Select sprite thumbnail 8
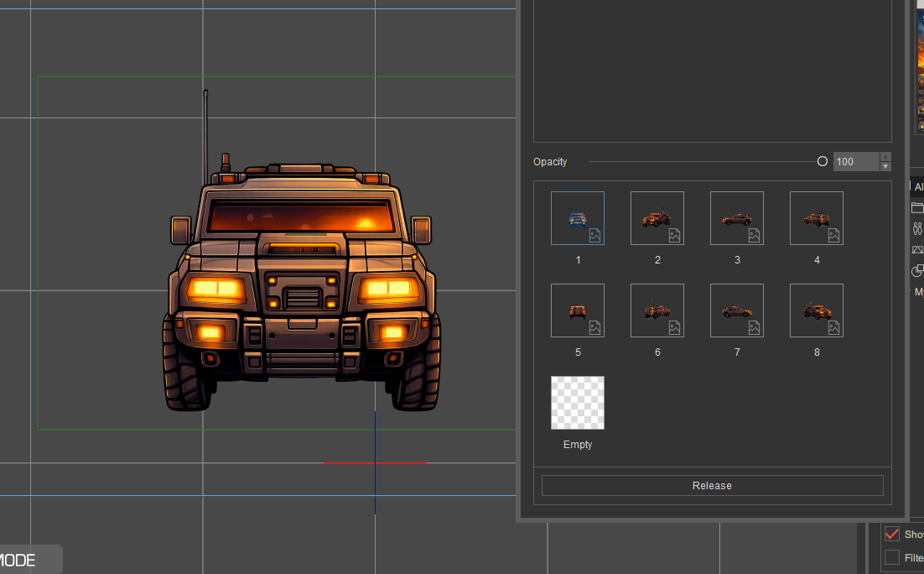The width and height of the screenshot is (924, 574). [x=816, y=310]
